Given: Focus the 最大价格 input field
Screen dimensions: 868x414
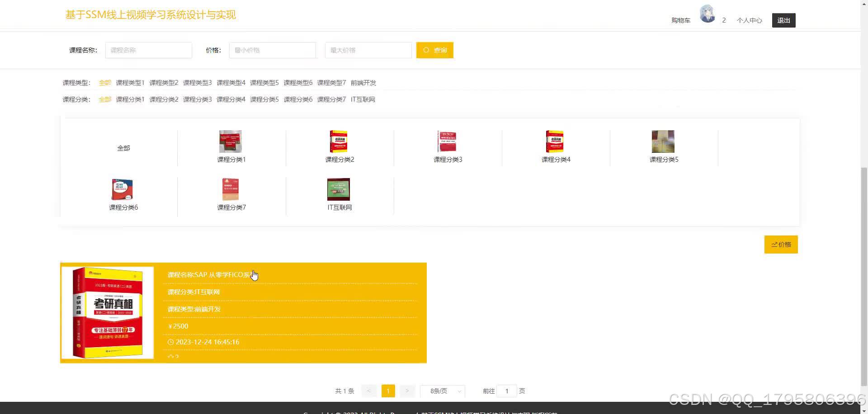Looking at the screenshot, I should point(368,50).
